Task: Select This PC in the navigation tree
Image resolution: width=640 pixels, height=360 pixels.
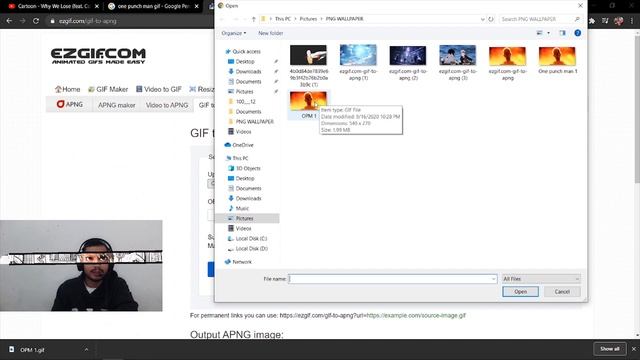Action: [x=240, y=158]
